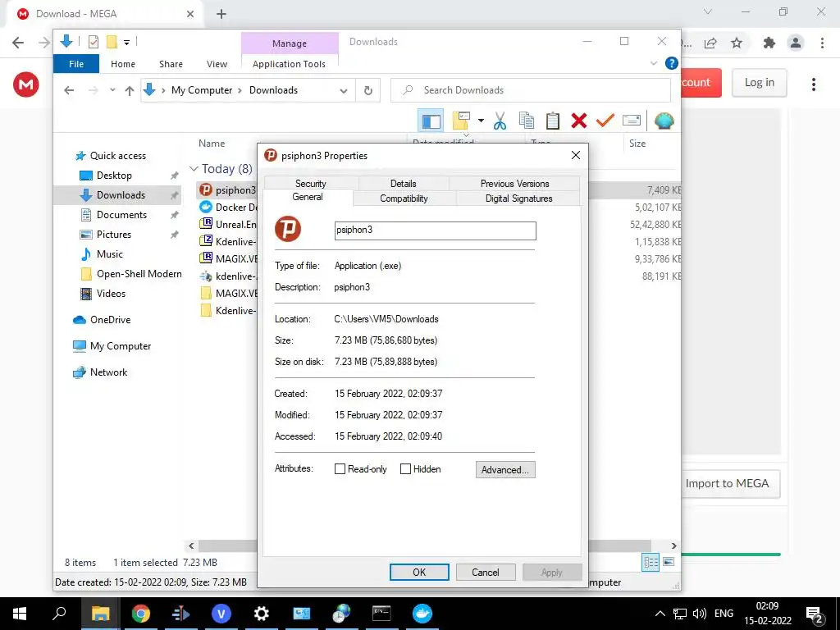Screen dimensions: 840x630
Task: Switch to the Compatibility tab
Action: [404, 199]
